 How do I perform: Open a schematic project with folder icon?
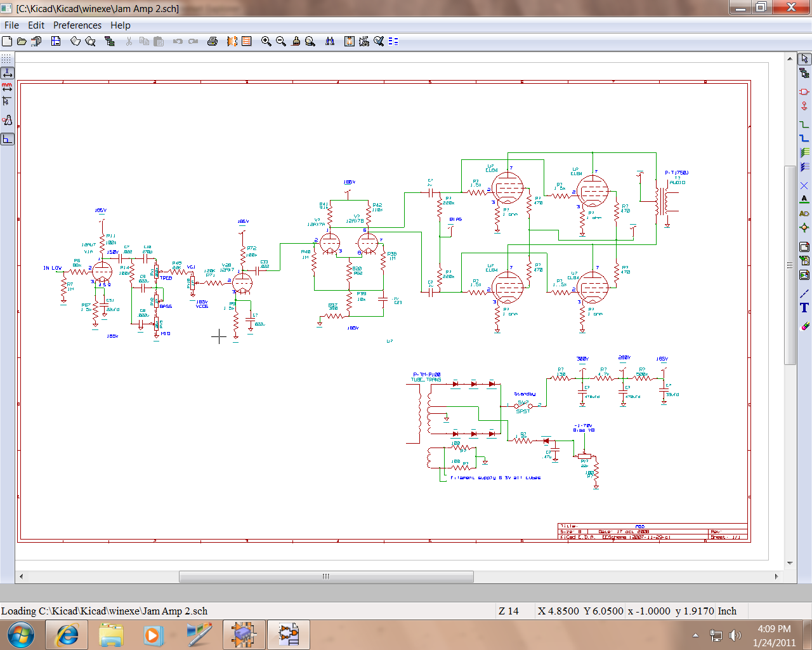(x=22, y=41)
